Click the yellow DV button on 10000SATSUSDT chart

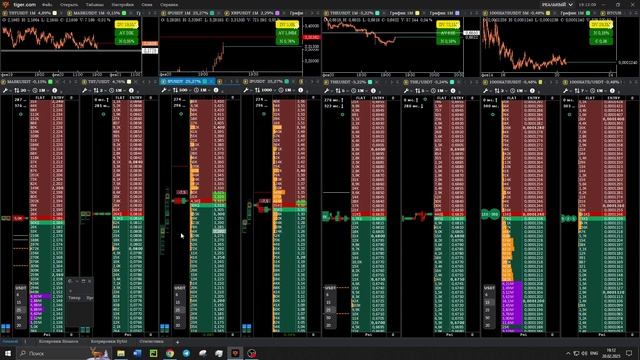(601, 25)
